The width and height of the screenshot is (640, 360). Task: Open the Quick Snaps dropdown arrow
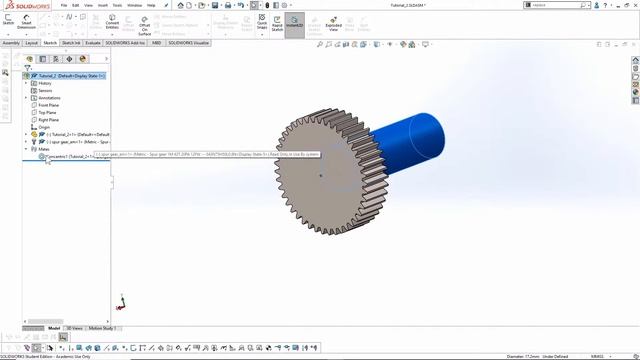[262, 35]
